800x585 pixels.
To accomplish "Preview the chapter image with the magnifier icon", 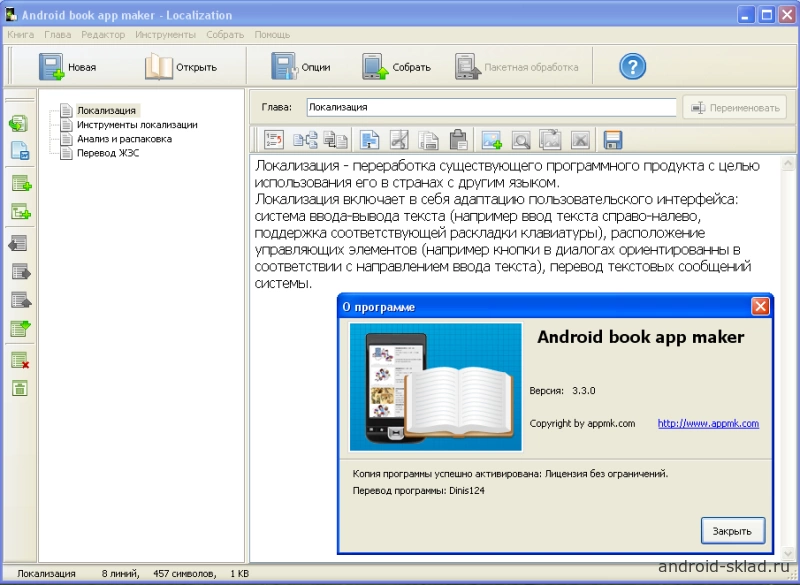I will coord(521,138).
